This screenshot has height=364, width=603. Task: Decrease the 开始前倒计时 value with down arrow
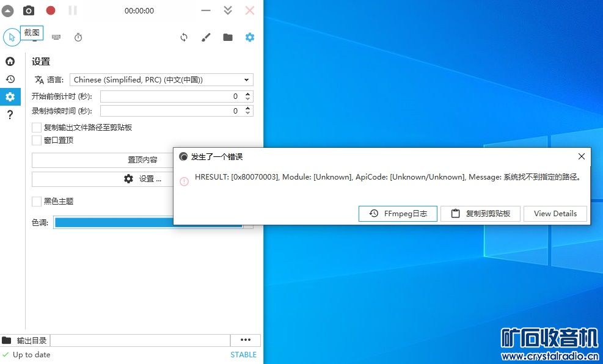pos(247,99)
